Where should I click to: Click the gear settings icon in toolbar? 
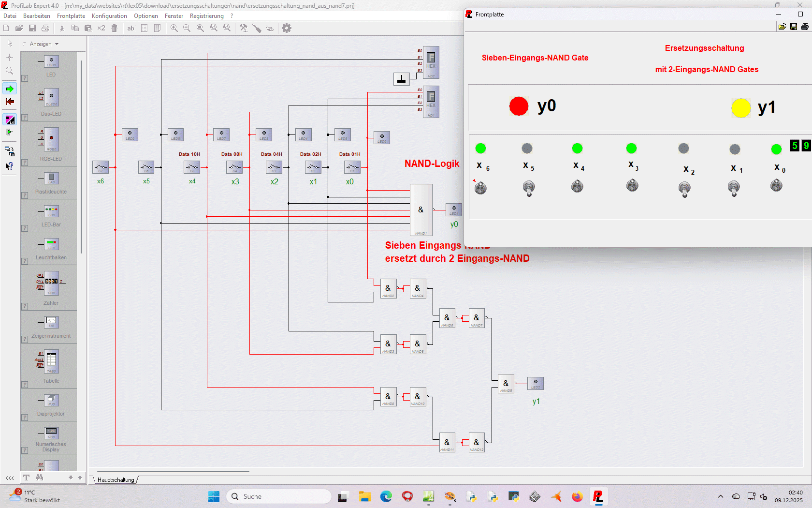tap(287, 28)
